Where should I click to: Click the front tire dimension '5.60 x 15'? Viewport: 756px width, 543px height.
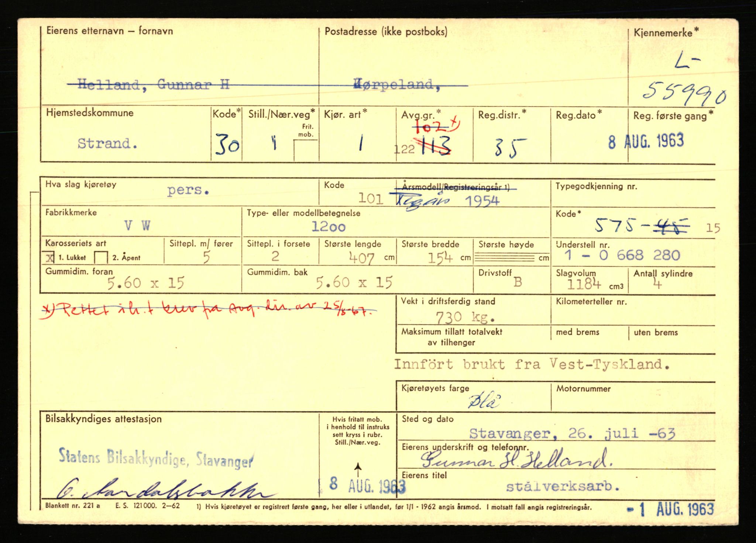pyautogui.click(x=146, y=283)
